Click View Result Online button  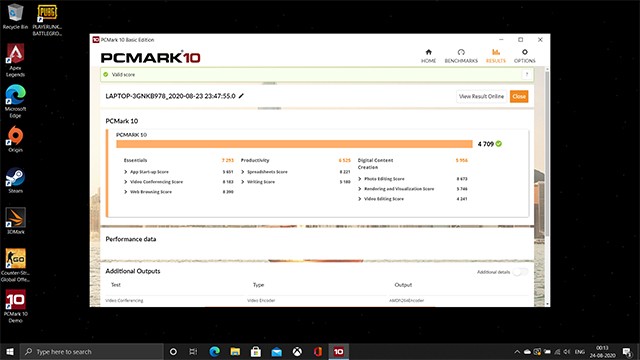point(481,96)
